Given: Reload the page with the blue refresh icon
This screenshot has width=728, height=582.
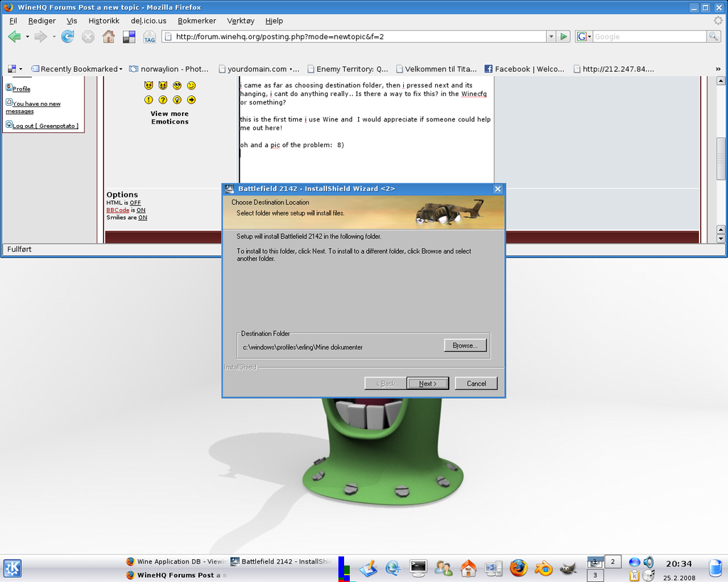Looking at the screenshot, I should pos(68,37).
